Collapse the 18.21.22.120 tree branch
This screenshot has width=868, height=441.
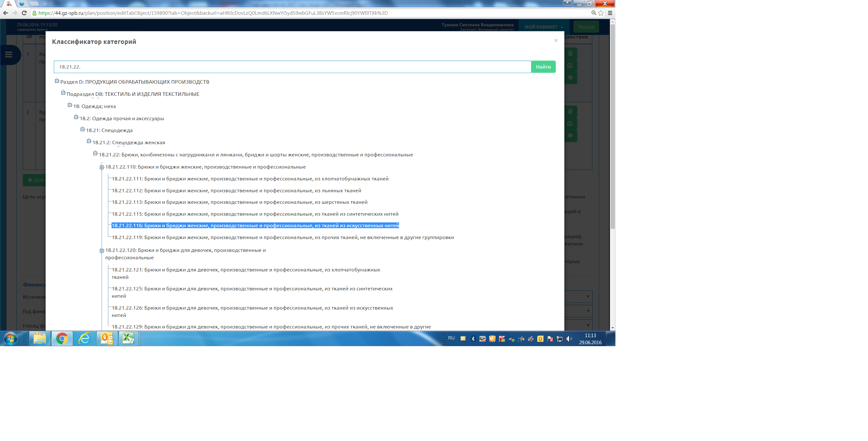pos(102,251)
